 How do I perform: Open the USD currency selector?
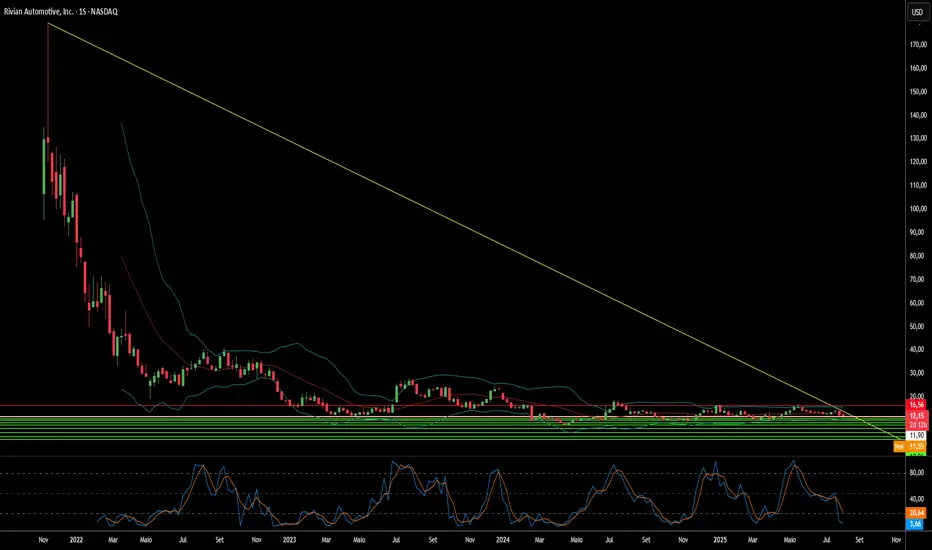915,12
